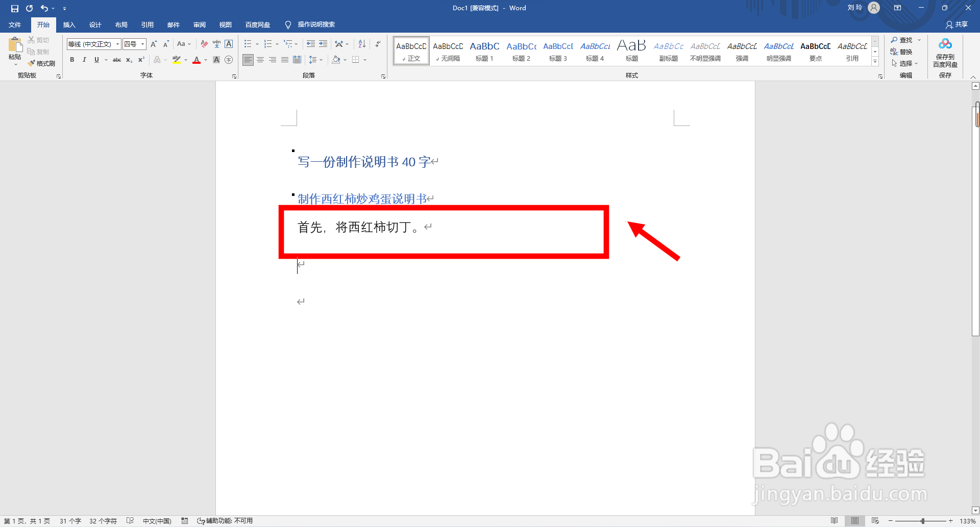This screenshot has height=527, width=980.
Task: Open the line spacing dropdown
Action: [315, 60]
